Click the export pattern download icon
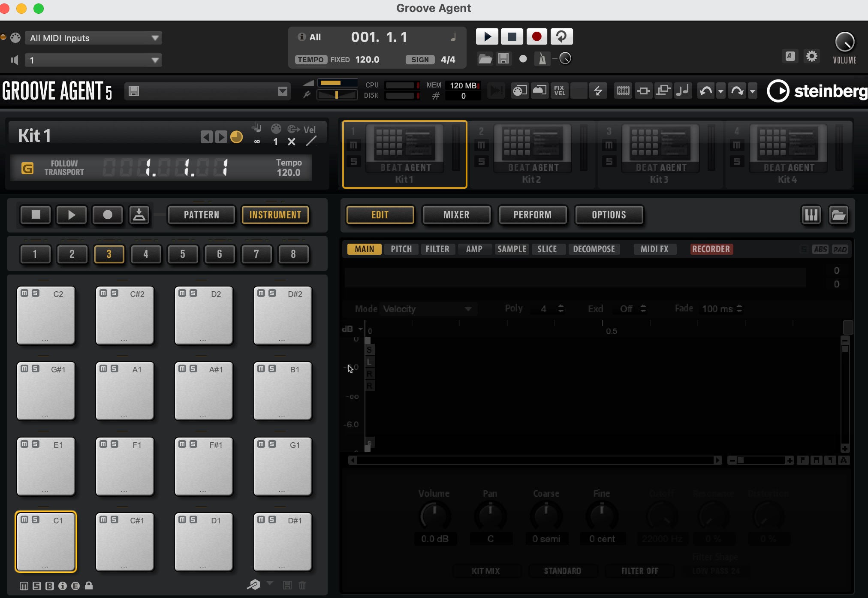868x598 pixels. coord(139,215)
